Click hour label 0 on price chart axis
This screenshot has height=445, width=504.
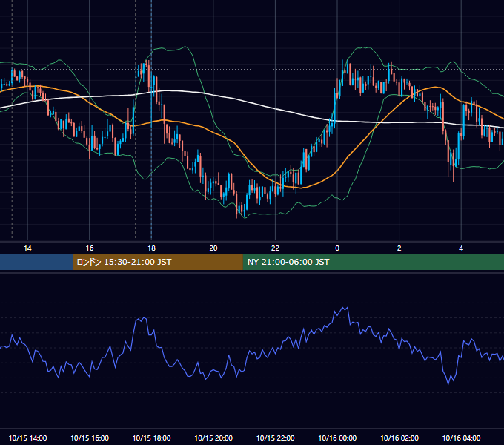click(x=337, y=248)
